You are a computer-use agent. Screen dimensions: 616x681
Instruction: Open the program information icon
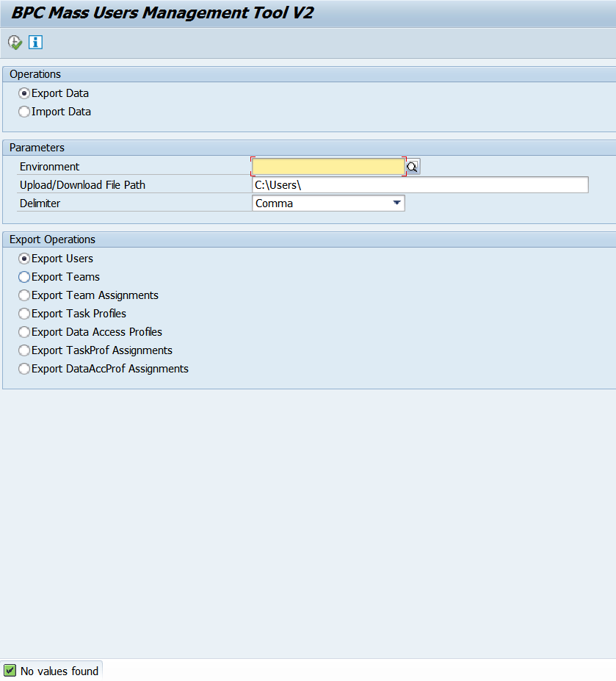coord(35,43)
